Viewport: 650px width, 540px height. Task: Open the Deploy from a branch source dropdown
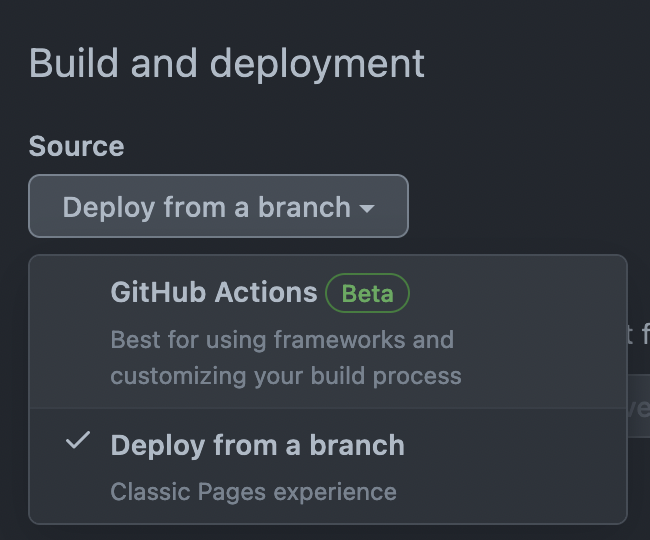click(x=218, y=206)
